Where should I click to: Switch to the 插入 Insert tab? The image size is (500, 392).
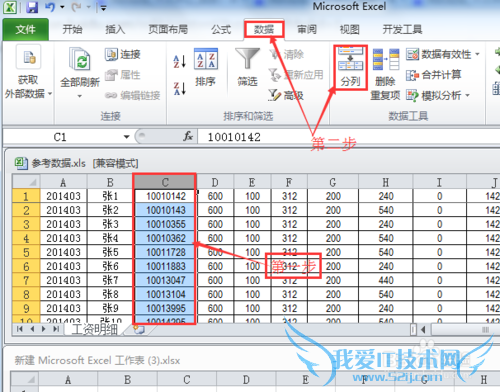click(x=115, y=29)
